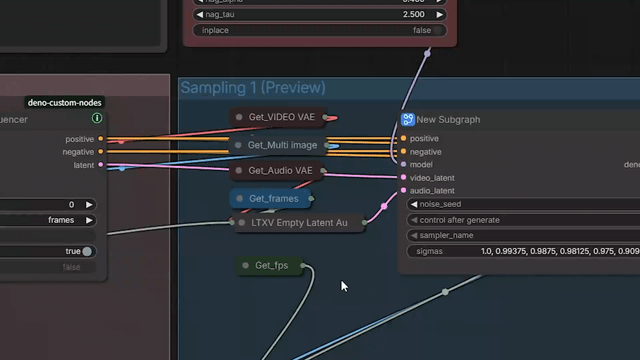Click the Get_frames node's output connector

click(311, 199)
